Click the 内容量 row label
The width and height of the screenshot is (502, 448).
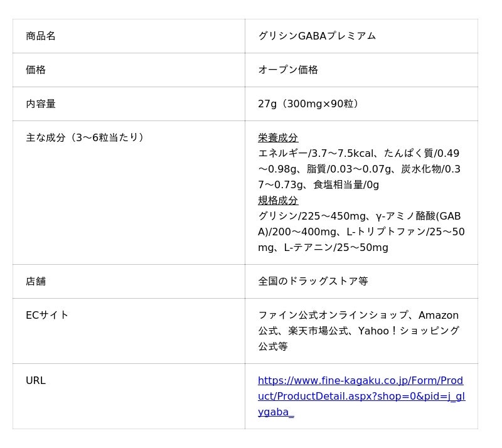pos(41,104)
